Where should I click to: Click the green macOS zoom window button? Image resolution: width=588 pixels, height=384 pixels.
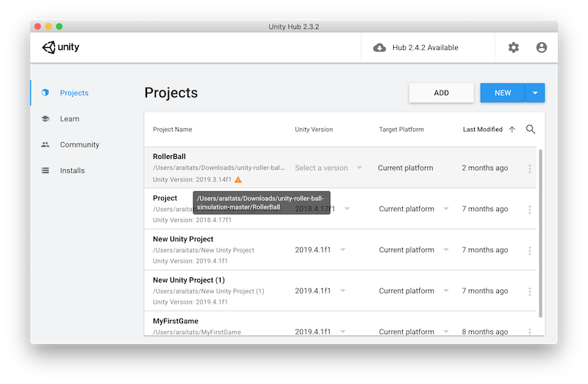pos(60,26)
